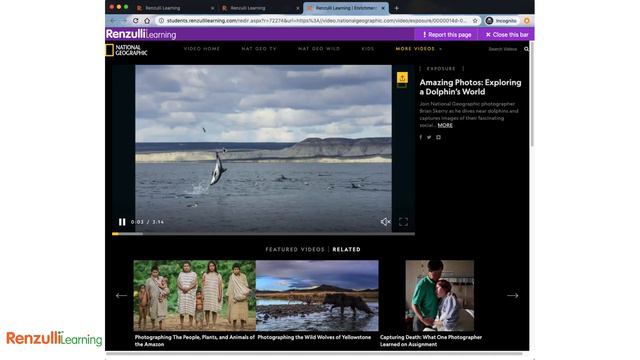Open Capturing Death photographer video title
The height and width of the screenshot is (360, 640).
pos(431,341)
